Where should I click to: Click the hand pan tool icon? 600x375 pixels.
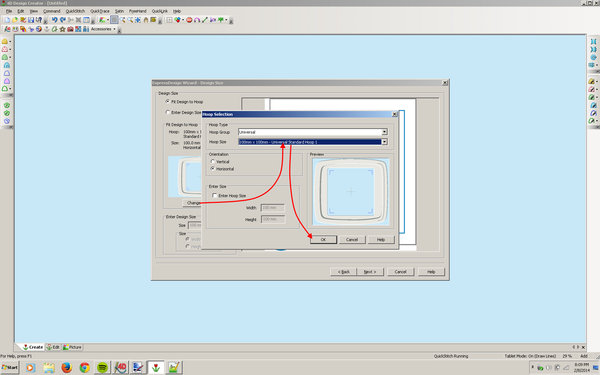(x=146, y=20)
